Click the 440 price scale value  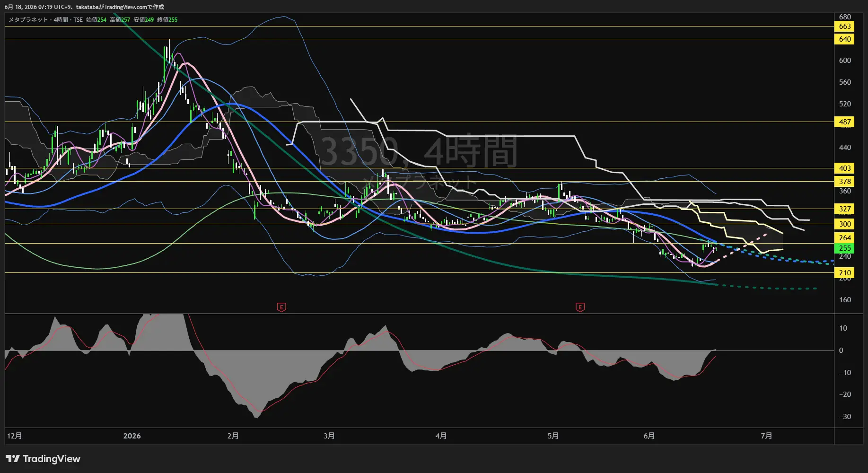pyautogui.click(x=845, y=148)
